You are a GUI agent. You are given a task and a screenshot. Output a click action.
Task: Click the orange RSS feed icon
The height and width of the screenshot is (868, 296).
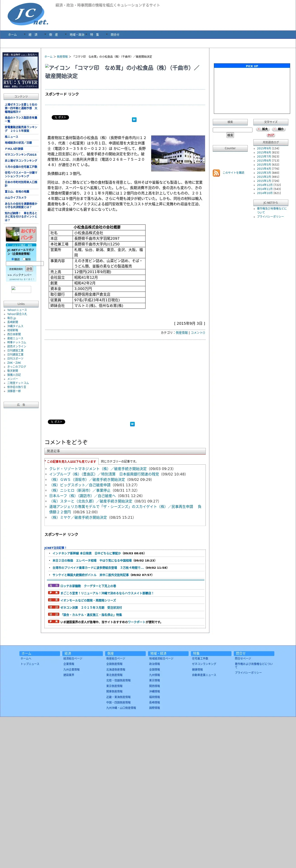coord(216,173)
